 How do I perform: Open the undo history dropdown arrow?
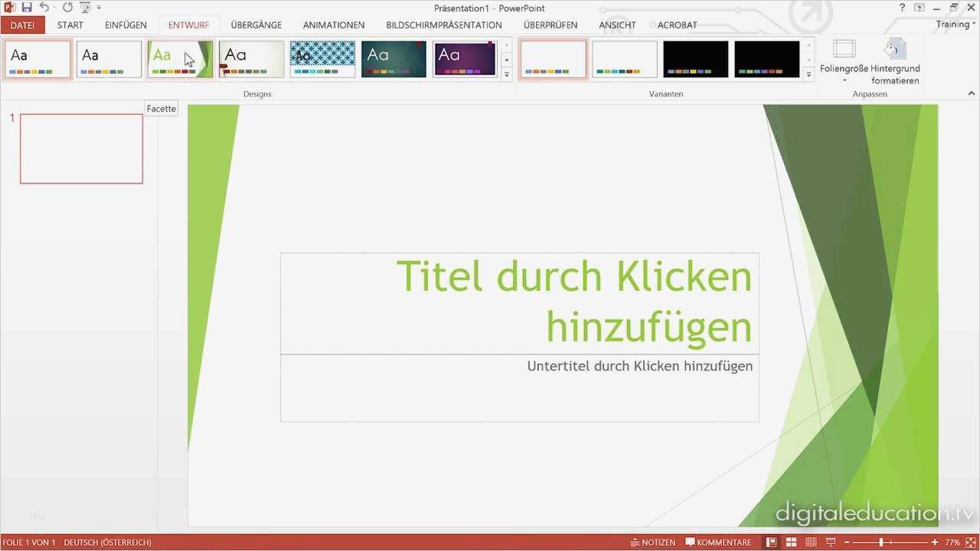point(54,8)
